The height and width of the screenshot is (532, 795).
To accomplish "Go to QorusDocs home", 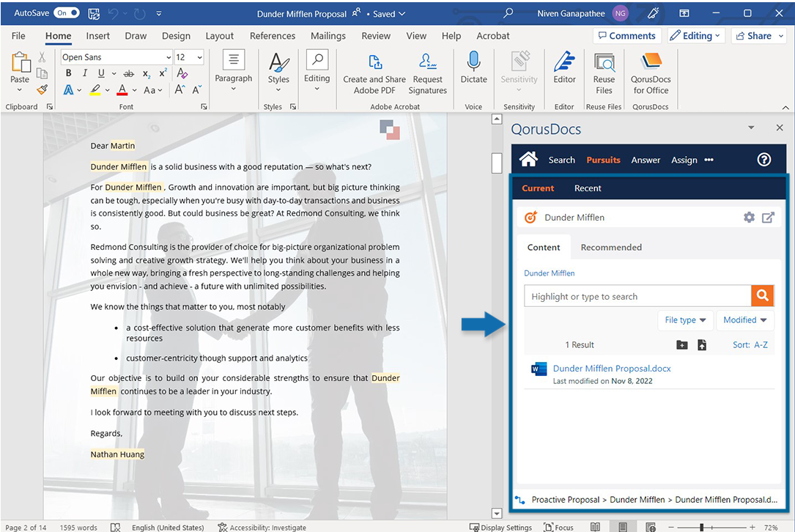I will [x=528, y=160].
